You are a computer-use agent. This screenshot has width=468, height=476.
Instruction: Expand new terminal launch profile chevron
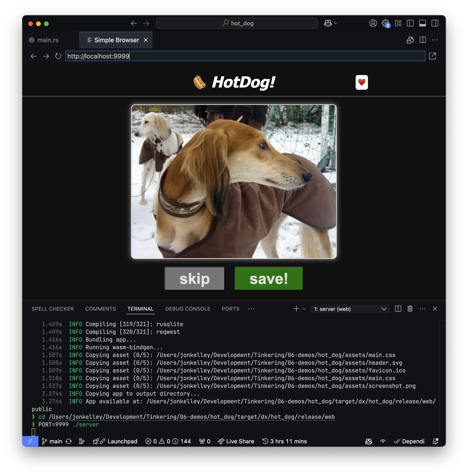304,309
